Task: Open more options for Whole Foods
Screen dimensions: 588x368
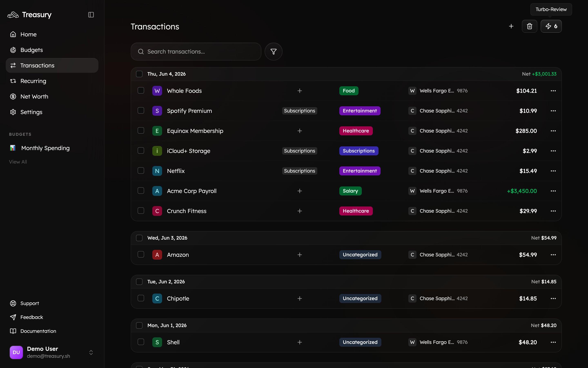Action: point(553,91)
